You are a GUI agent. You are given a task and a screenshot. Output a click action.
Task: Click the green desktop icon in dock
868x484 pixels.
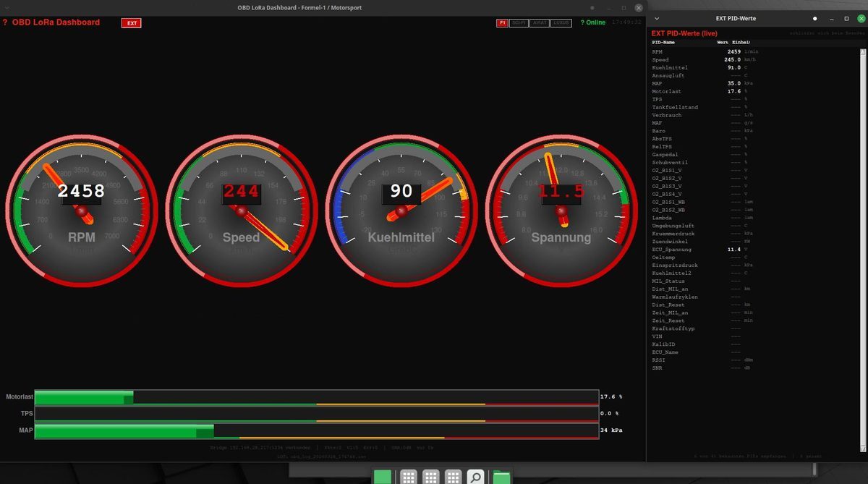coord(383,476)
